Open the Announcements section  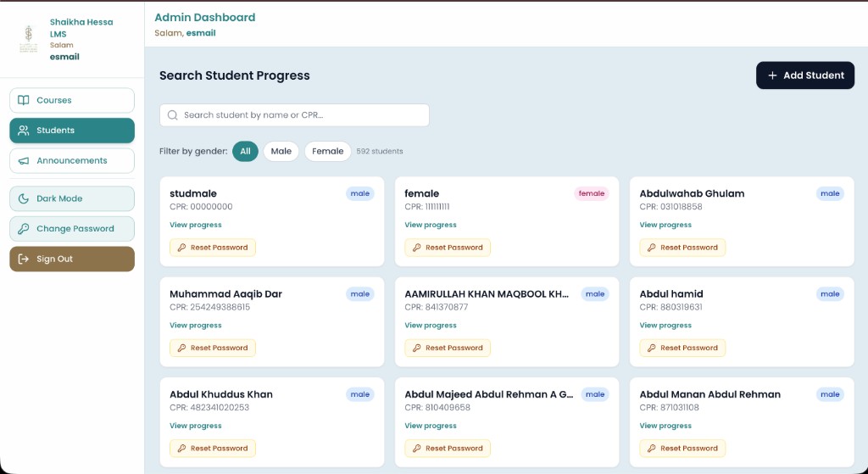pyautogui.click(x=72, y=160)
